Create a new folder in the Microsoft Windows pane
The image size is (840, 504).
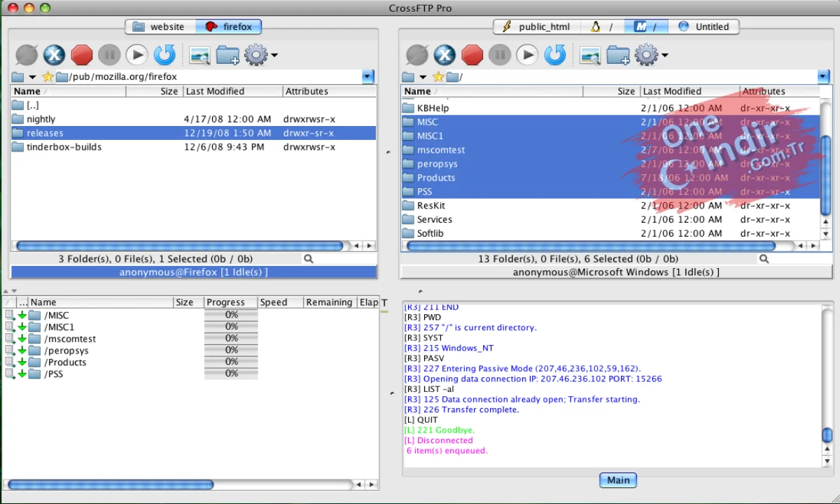(x=618, y=55)
